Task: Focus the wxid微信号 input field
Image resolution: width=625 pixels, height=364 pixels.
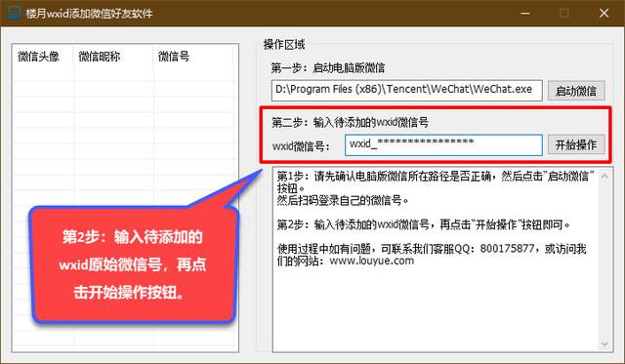Action: click(443, 144)
